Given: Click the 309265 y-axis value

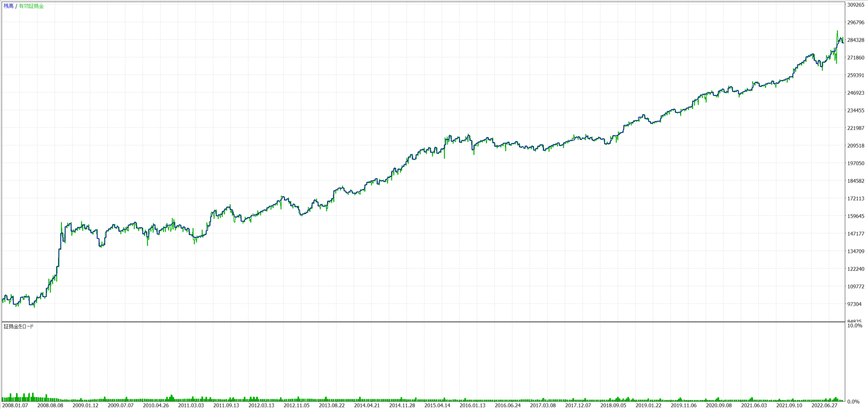Looking at the screenshot, I should coord(856,5).
